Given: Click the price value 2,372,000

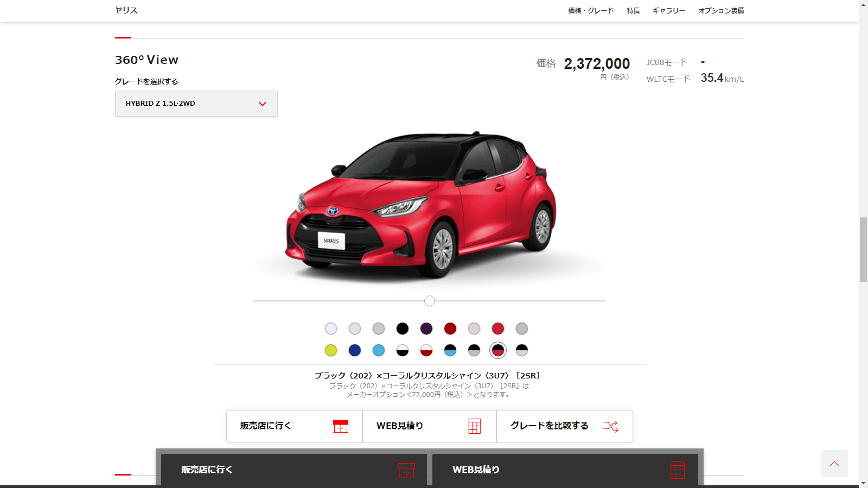Looking at the screenshot, I should pos(597,64).
